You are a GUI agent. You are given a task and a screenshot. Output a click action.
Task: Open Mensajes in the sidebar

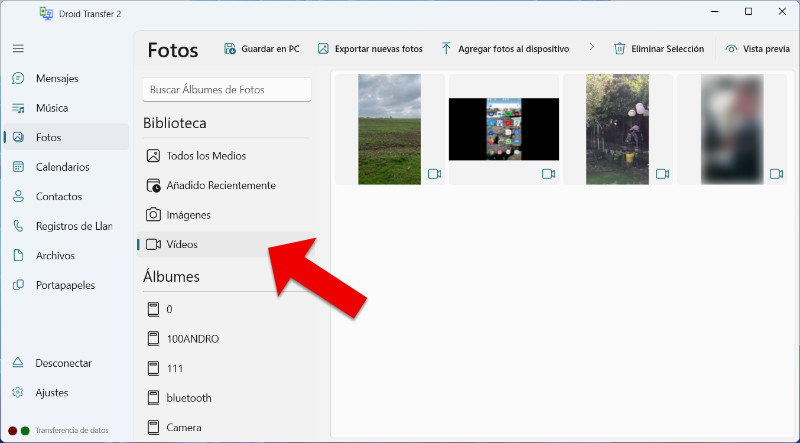(56, 78)
